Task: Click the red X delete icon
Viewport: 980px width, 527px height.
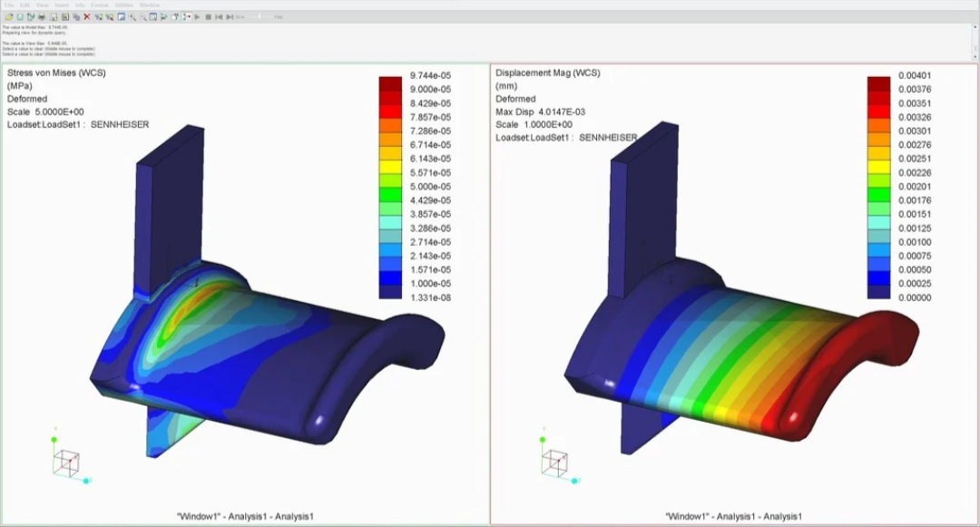Action: (87, 17)
